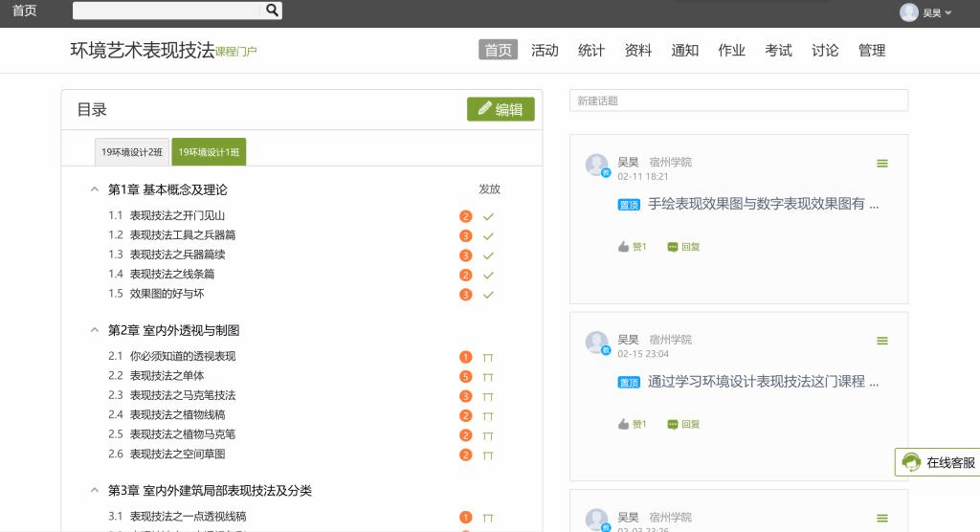Toggle release status for section 2.1

(488, 357)
